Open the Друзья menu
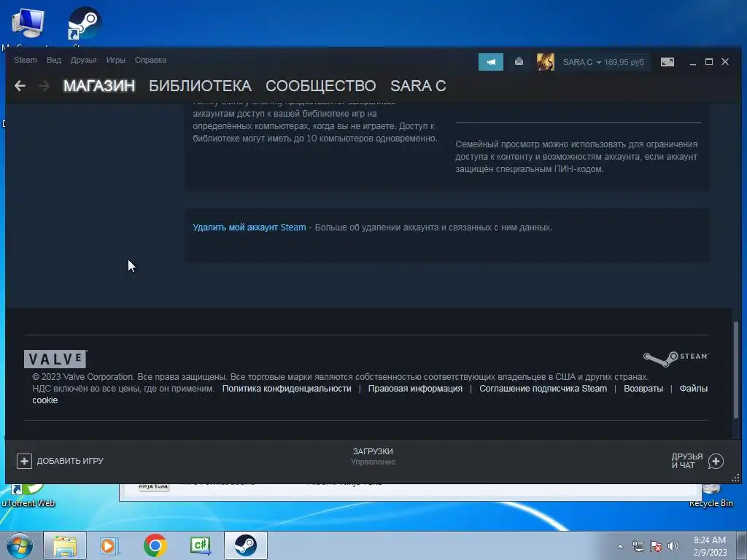This screenshot has width=747, height=560. (x=83, y=60)
